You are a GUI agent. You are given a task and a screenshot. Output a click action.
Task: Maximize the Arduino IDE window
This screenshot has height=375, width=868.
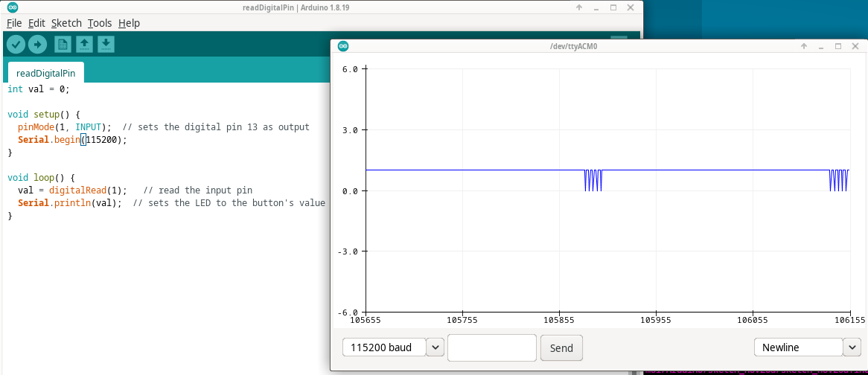pyautogui.click(x=613, y=7)
